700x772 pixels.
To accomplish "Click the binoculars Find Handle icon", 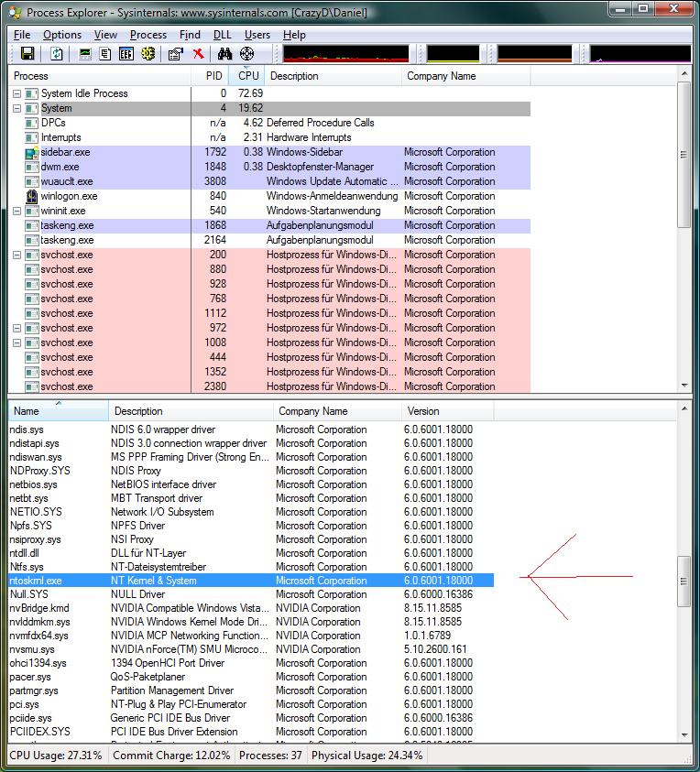I will click(x=224, y=54).
